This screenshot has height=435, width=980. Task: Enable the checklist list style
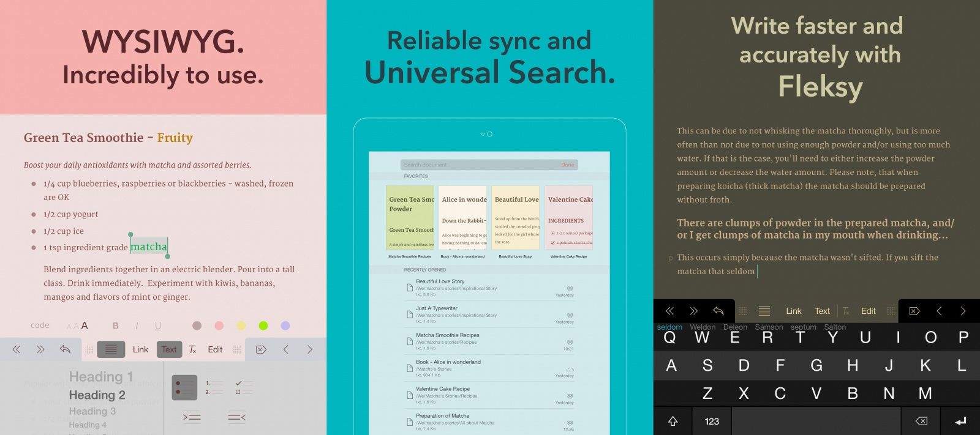pos(239,387)
